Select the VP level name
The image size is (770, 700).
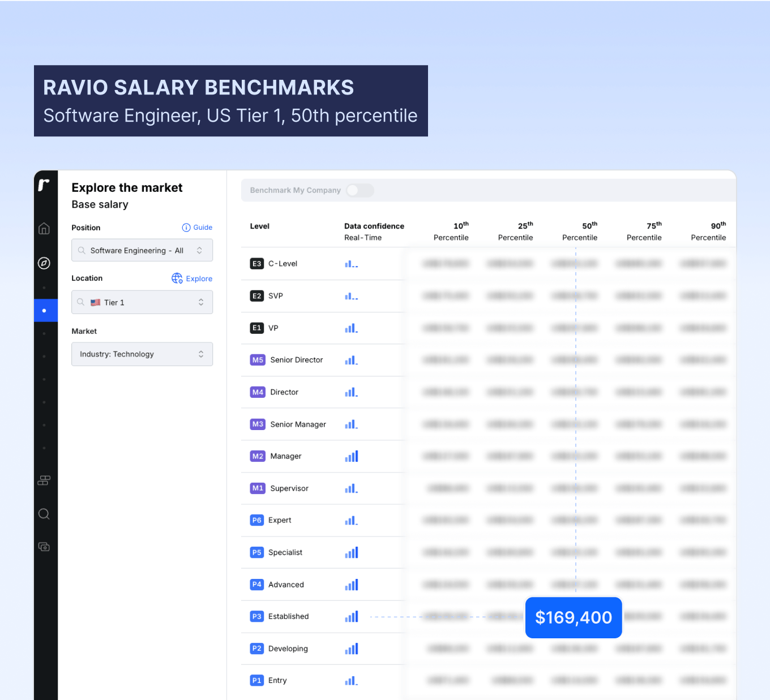273,328
